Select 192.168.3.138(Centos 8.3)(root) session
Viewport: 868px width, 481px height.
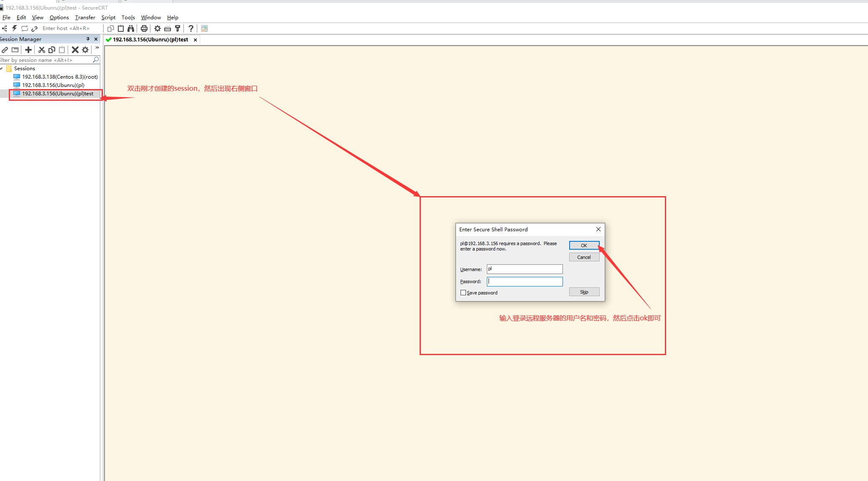pyautogui.click(x=60, y=77)
